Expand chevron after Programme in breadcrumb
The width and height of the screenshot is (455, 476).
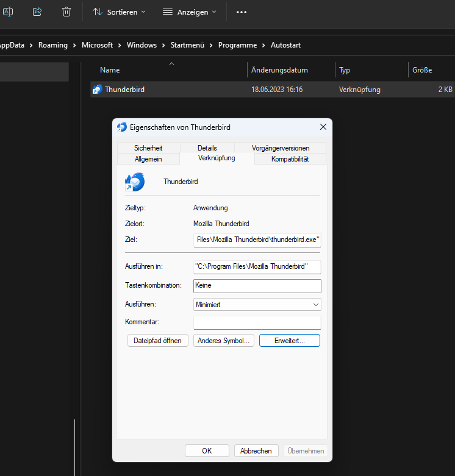pyautogui.click(x=263, y=45)
